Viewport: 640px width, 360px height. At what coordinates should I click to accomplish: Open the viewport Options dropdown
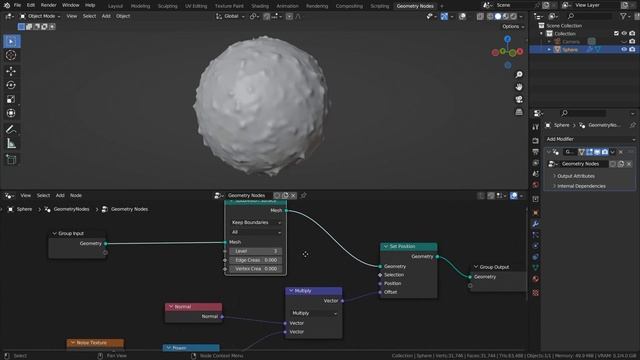tap(513, 27)
